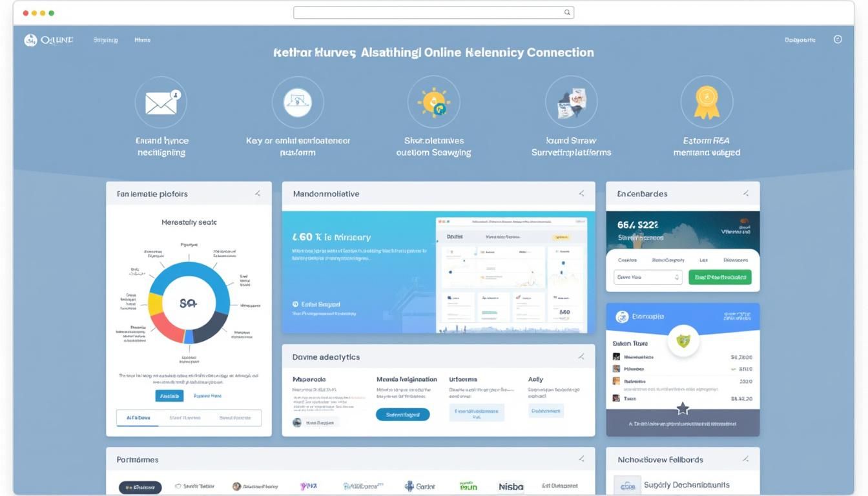Open the circular help icon top right

tap(838, 39)
